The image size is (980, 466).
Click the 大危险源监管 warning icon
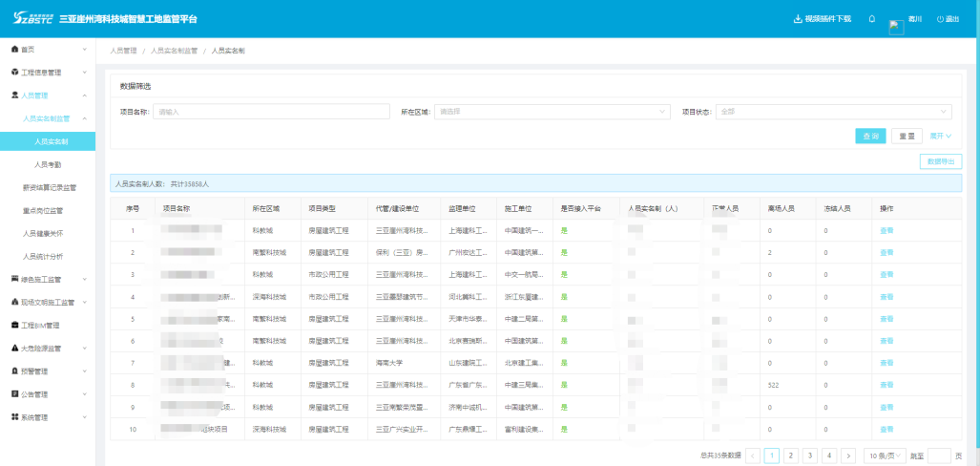(x=14, y=349)
